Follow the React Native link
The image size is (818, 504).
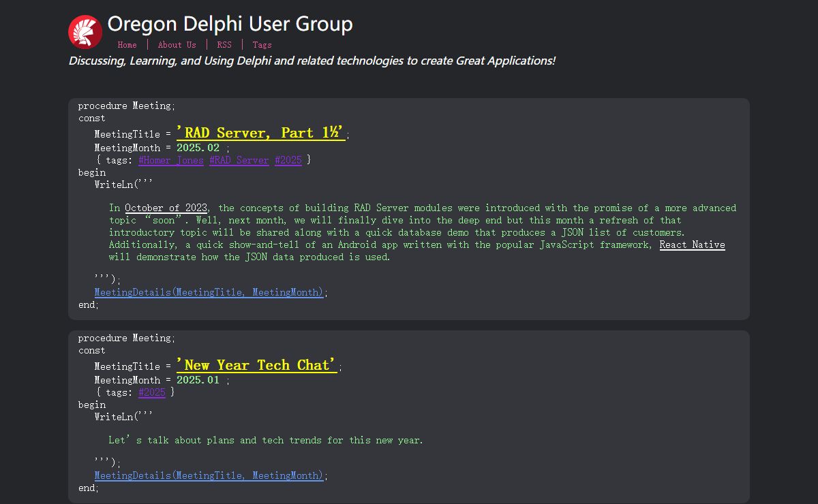pyautogui.click(x=692, y=245)
